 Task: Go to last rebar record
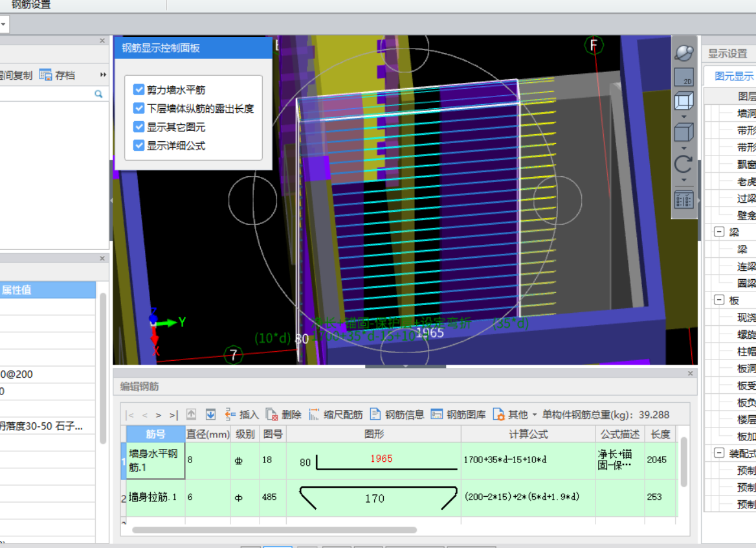[x=173, y=415]
